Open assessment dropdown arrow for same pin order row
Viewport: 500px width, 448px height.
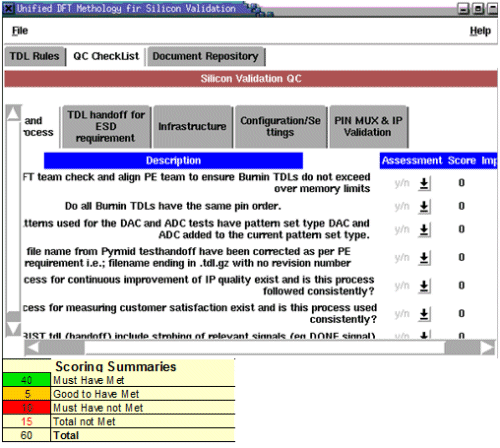tap(424, 207)
